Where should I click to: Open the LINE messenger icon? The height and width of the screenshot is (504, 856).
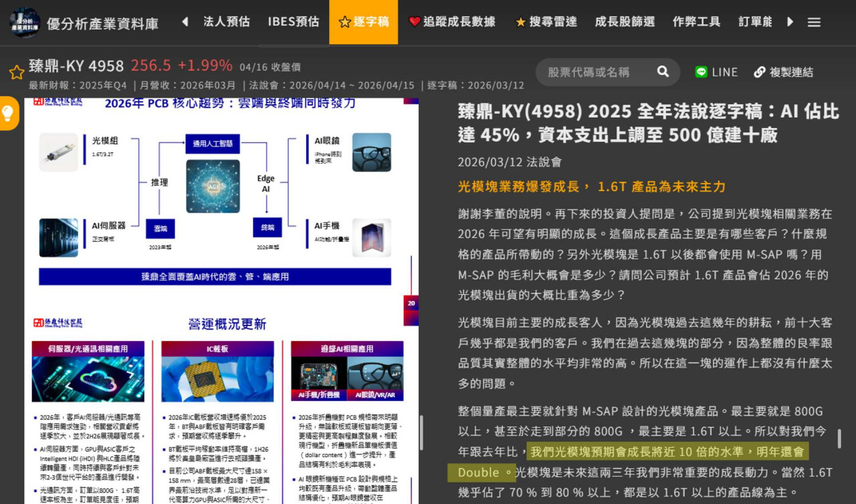[x=701, y=72]
